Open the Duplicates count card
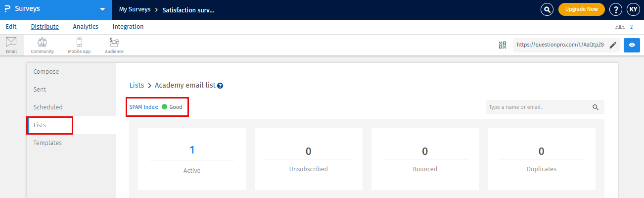Screen dimensions: 644x198 click(542, 159)
